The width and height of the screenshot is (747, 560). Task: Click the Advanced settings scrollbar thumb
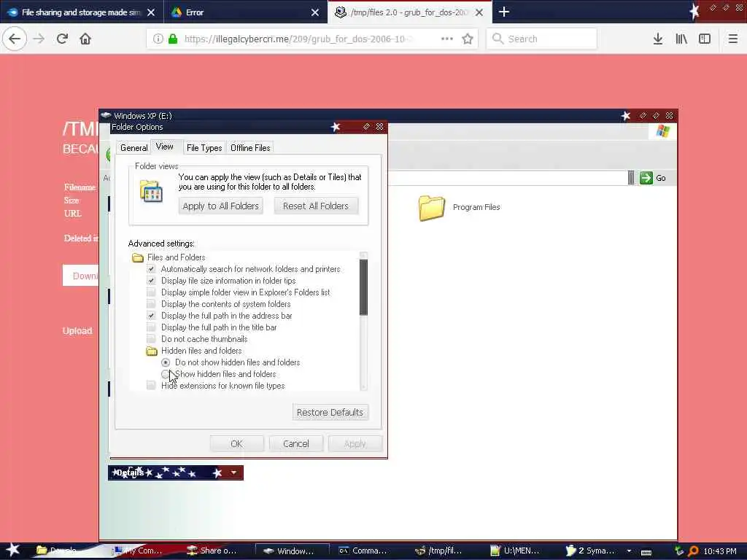click(x=363, y=287)
